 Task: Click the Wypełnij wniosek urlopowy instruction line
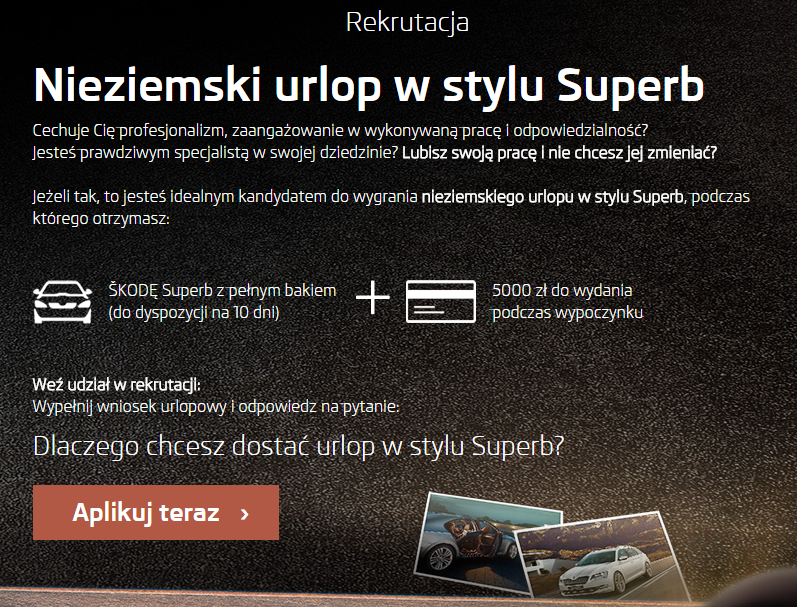coord(216,407)
